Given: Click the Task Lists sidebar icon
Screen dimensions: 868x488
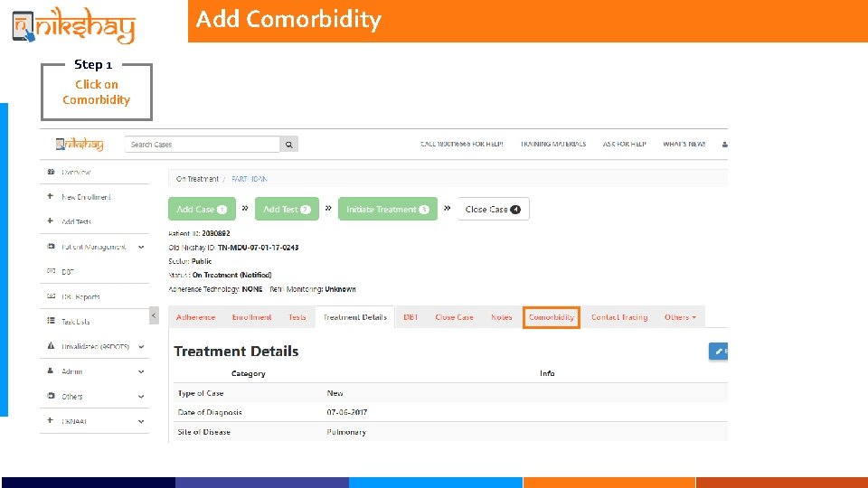Looking at the screenshot, I should [x=51, y=321].
